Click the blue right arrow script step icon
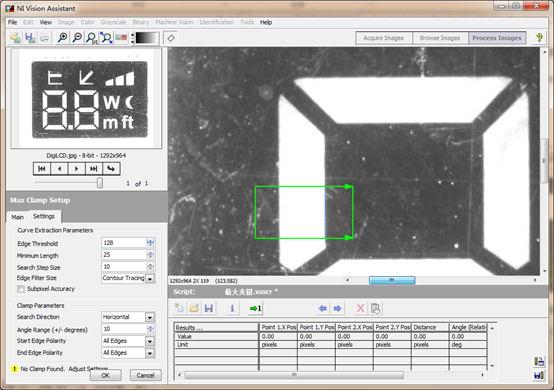554x390 pixels. 337,308
